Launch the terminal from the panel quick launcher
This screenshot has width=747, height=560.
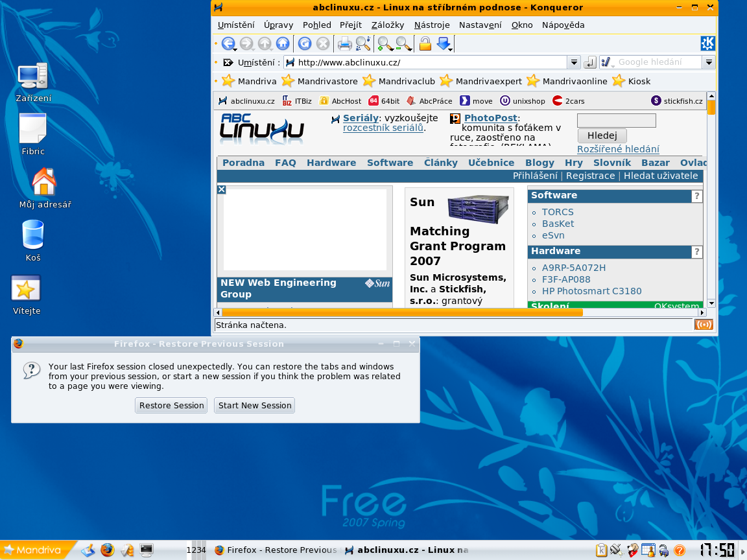(147, 550)
